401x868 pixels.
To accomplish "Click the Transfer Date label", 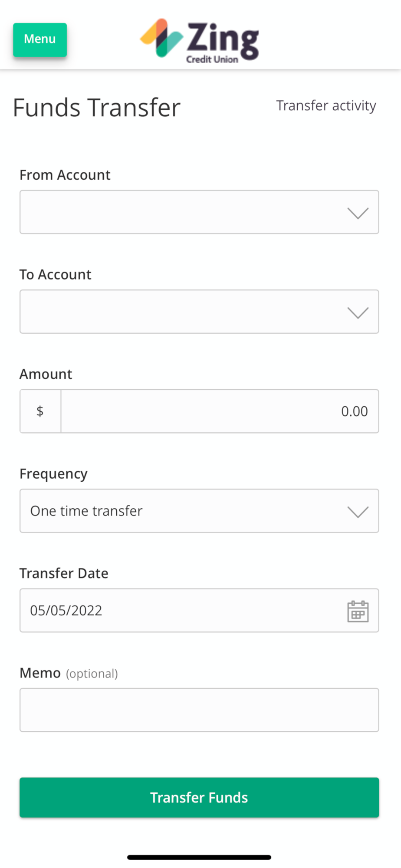I will [x=64, y=573].
